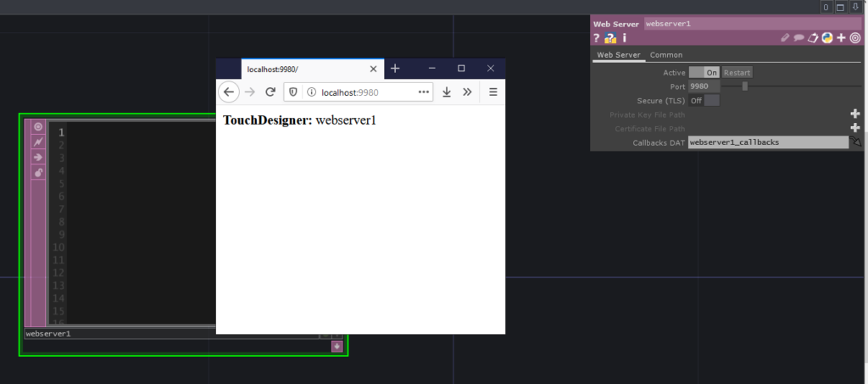Click the arrow icon beside Callbacks DAT

(856, 142)
